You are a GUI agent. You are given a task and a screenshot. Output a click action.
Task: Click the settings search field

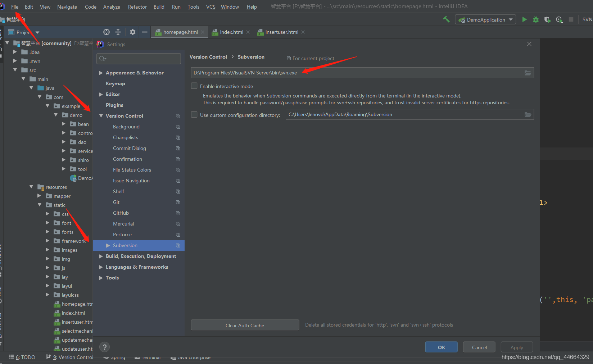(x=139, y=59)
